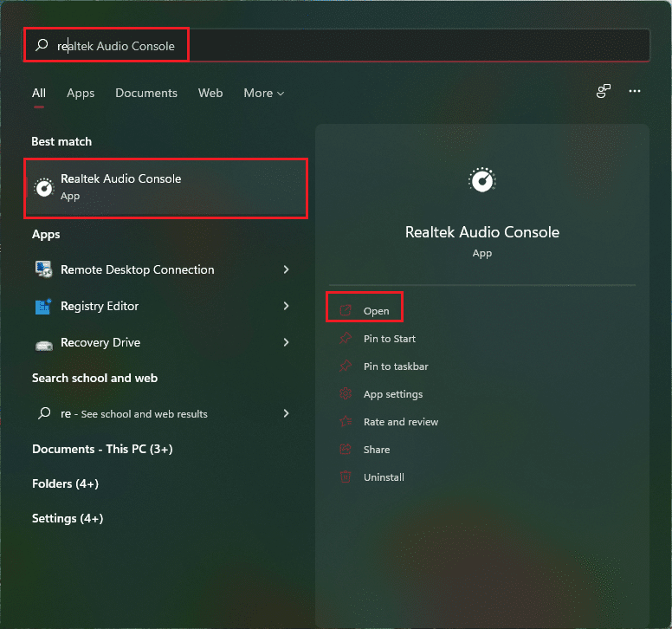This screenshot has height=629, width=672.
Task: Switch to the Documents tab
Action: [x=146, y=93]
